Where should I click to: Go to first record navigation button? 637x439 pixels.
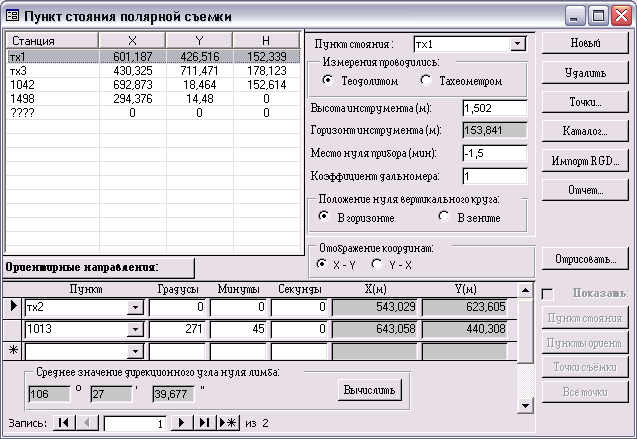click(x=63, y=423)
